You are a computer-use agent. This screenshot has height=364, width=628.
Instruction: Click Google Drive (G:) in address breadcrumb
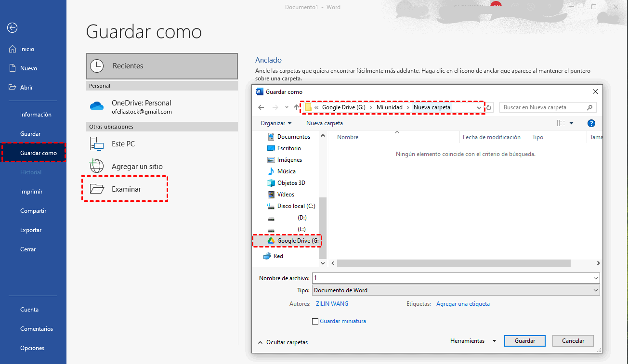(344, 107)
